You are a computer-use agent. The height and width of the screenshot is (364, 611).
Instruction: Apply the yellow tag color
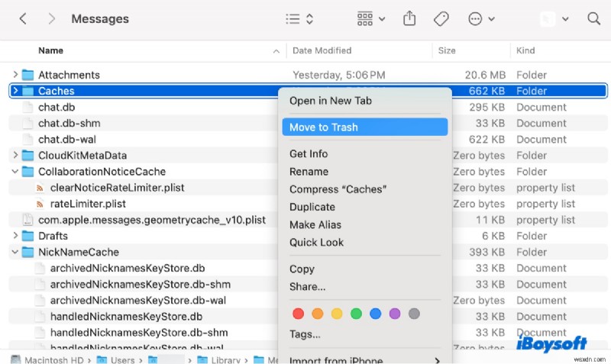tap(337, 314)
